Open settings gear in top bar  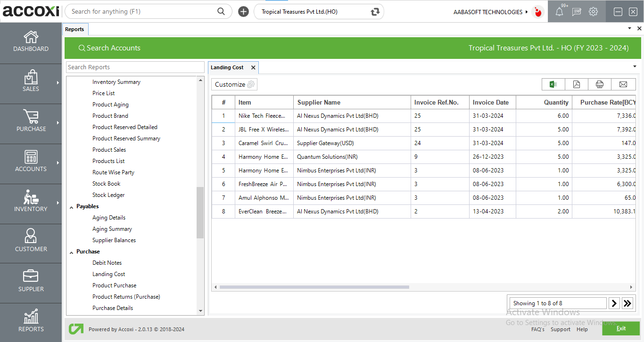click(593, 12)
